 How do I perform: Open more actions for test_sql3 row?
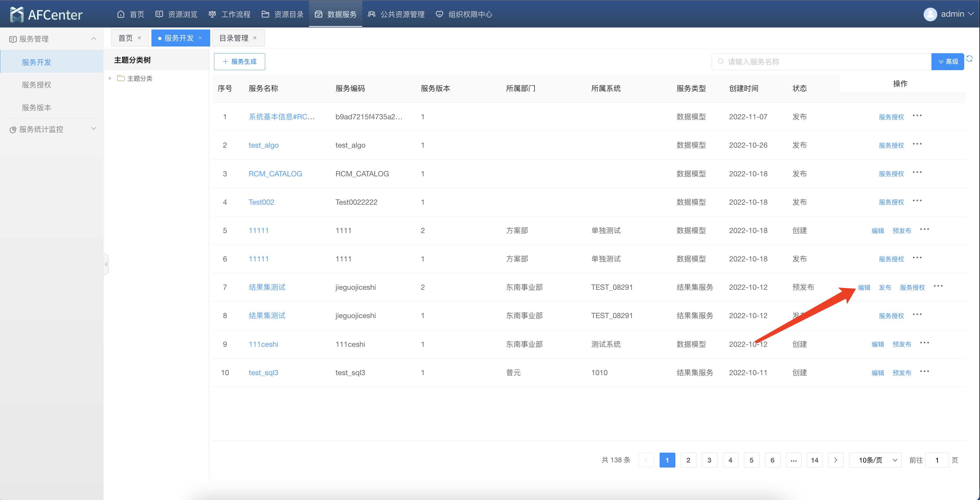tap(924, 371)
